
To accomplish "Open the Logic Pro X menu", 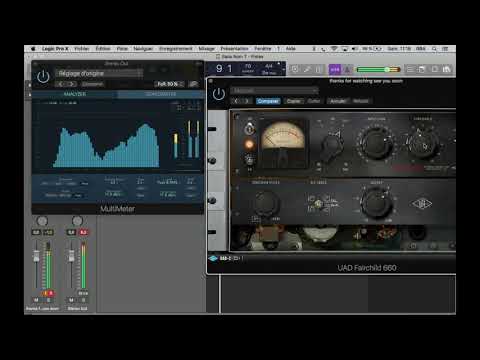I will [55, 49].
